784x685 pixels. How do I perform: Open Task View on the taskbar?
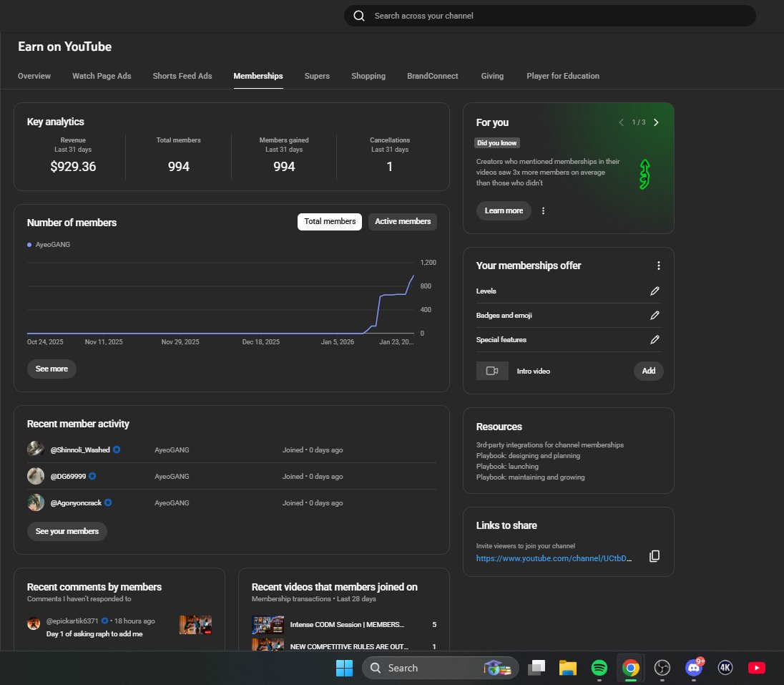[x=536, y=668]
